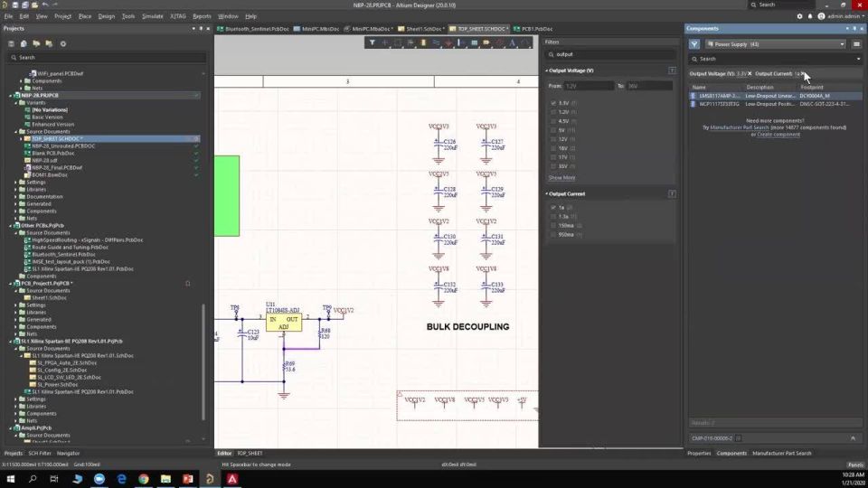Viewport: 868px width, 488px height.
Task: Uncheck the 1a output current filter
Action: point(553,208)
